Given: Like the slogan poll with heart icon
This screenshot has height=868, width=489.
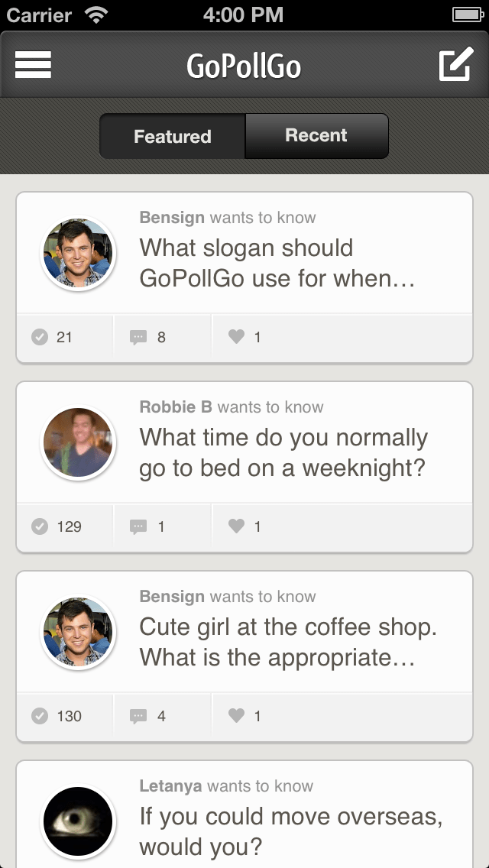Looking at the screenshot, I should pos(237,337).
